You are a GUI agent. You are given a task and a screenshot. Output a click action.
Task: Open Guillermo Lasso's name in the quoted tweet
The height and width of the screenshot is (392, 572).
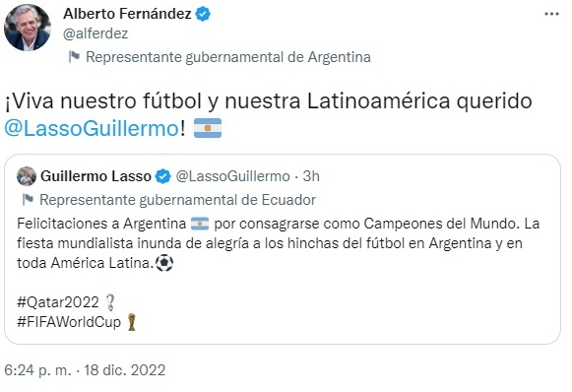tap(95, 176)
